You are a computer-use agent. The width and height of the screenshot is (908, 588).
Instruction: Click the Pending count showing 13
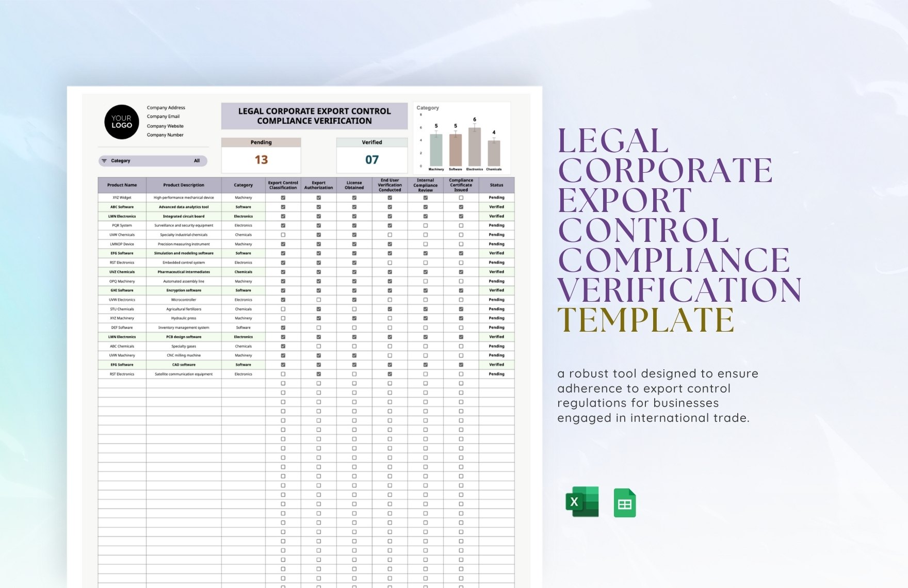(261, 160)
